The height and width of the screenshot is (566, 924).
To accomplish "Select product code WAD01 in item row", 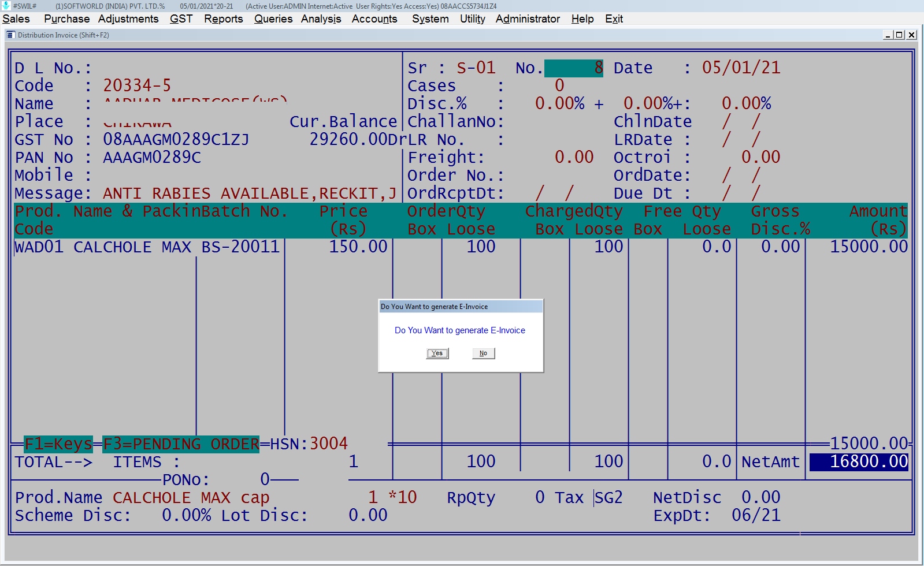I will tap(39, 247).
